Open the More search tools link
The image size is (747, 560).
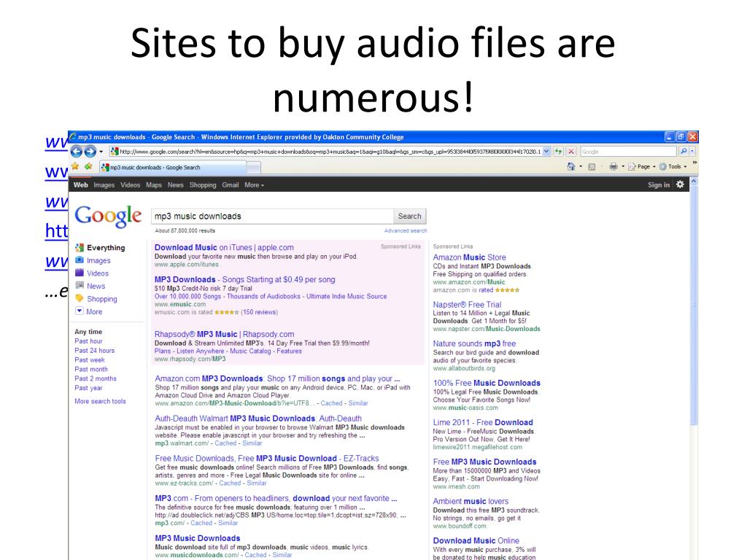point(100,401)
